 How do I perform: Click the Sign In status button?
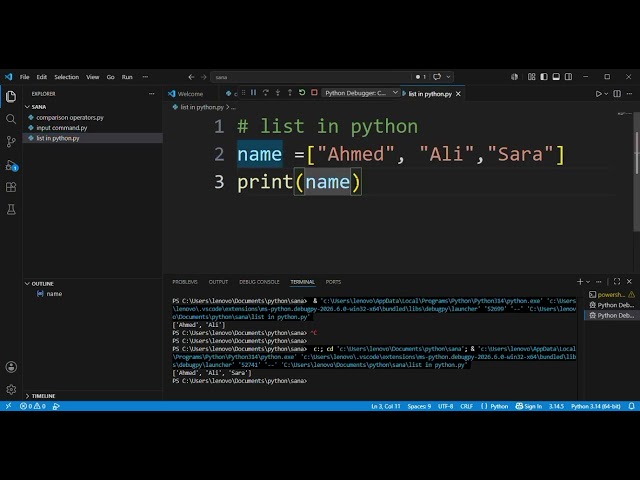[x=529, y=406]
